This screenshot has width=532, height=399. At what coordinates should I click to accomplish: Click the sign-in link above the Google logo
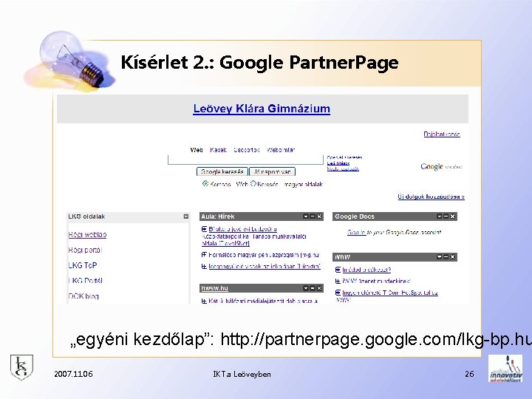tap(441, 134)
